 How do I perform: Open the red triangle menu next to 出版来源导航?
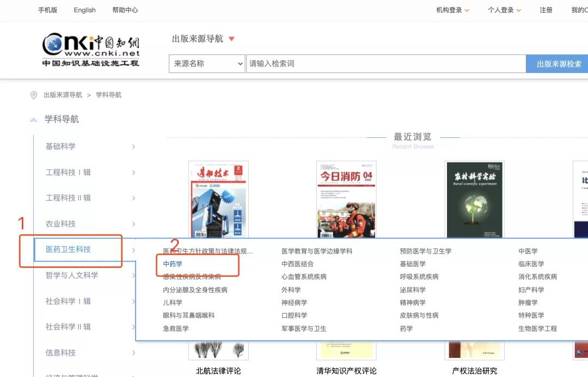click(231, 39)
